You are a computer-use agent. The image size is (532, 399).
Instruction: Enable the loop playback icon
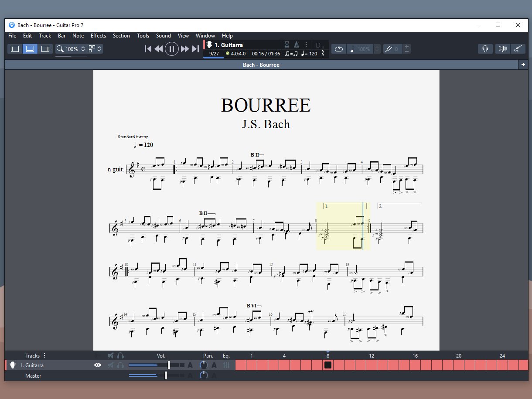(339, 49)
